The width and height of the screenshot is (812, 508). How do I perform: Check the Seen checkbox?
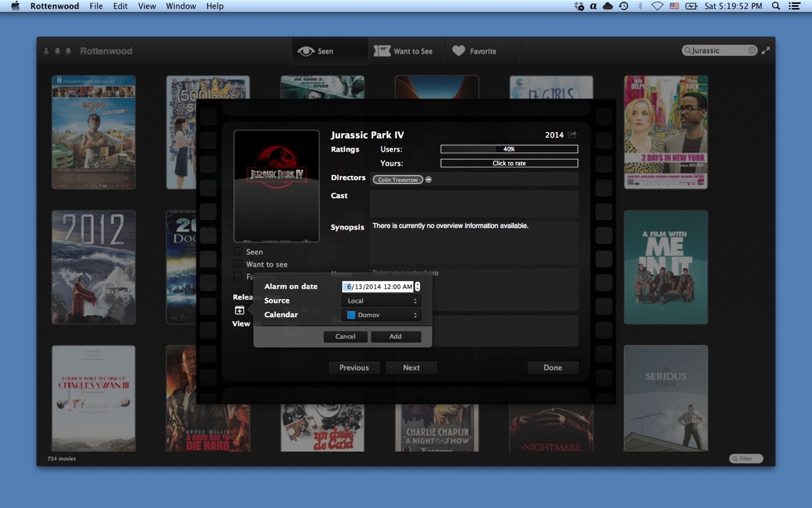(238, 251)
